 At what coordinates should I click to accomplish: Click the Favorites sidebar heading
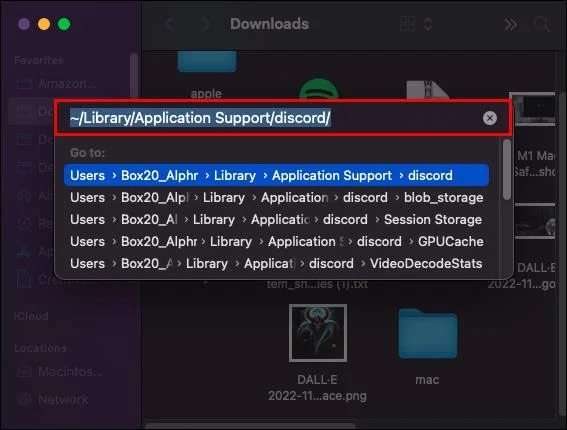[x=39, y=60]
